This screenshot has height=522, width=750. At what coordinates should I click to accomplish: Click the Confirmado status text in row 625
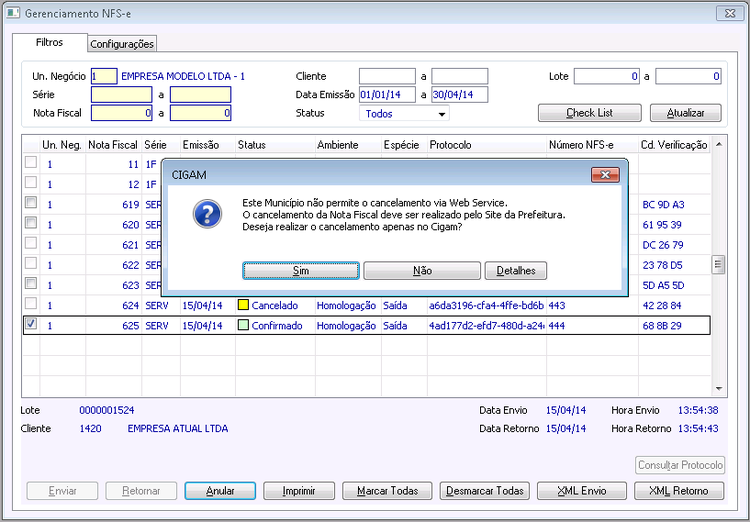point(277,325)
